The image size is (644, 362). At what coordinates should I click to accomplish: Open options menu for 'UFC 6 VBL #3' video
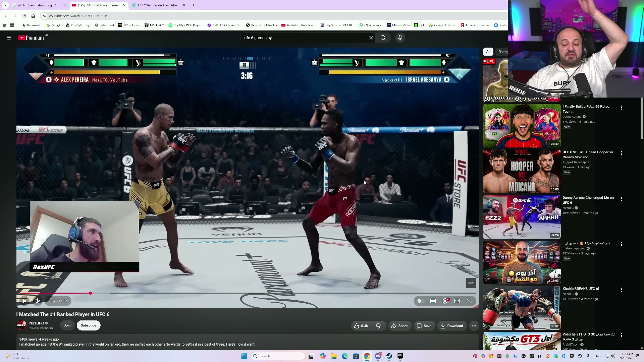pos(622,153)
